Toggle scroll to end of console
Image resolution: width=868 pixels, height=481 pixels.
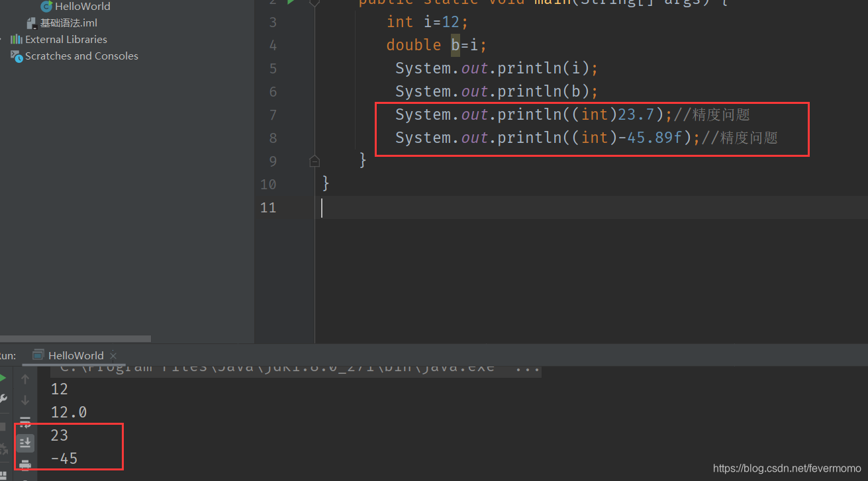(x=25, y=443)
